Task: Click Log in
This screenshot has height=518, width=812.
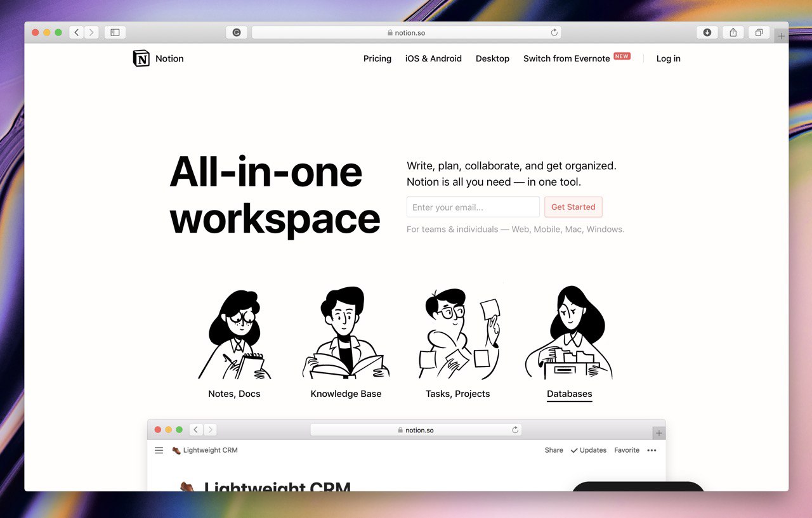Action: (668, 58)
